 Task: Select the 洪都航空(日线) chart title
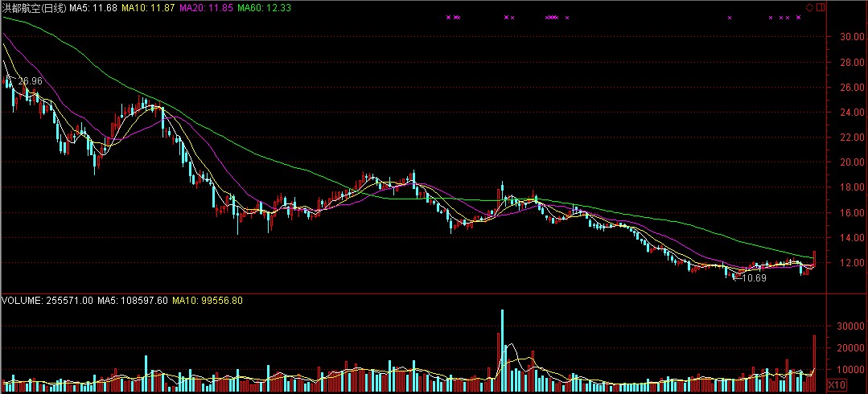[35, 8]
